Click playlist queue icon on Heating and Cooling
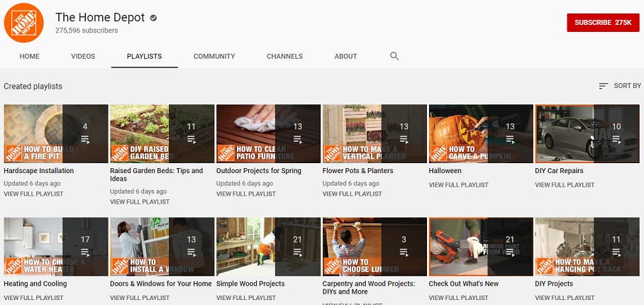Image resolution: width=644 pixels, height=305 pixels. 85,252
